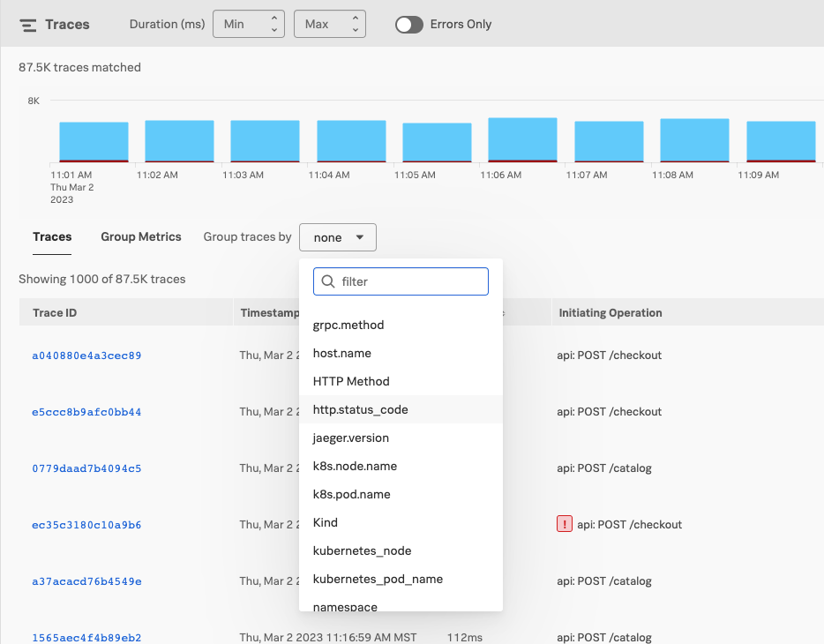
Task: Click '87.5K traces matched' text
Action: [x=80, y=67]
